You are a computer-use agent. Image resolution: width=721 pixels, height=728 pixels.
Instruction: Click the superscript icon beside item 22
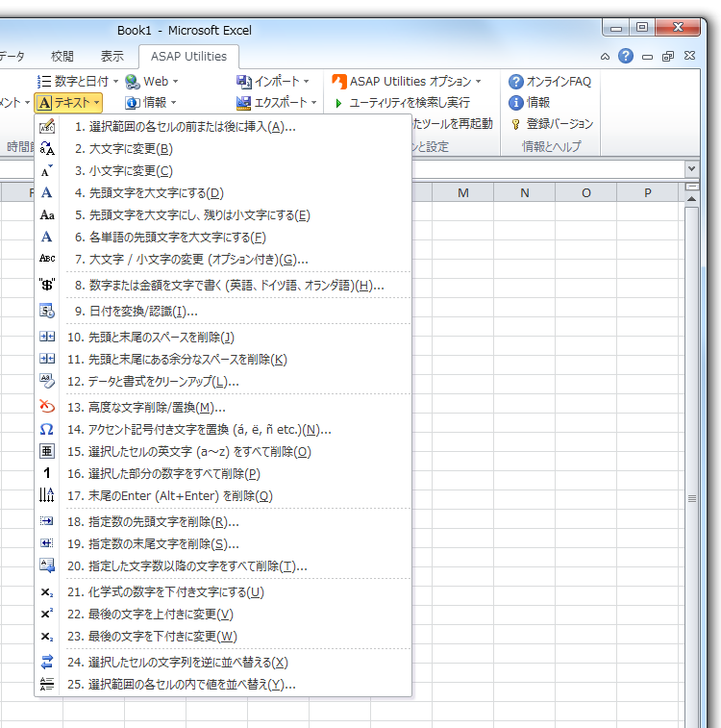(47, 614)
